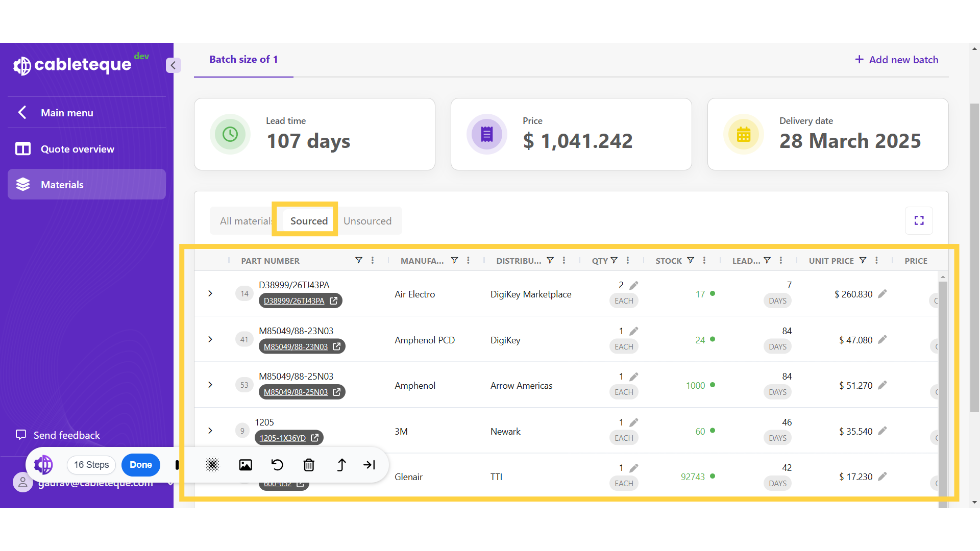Screen dimensions: 980x551
Task: Expand the M85049/88-25N03 row
Action: 210,385
